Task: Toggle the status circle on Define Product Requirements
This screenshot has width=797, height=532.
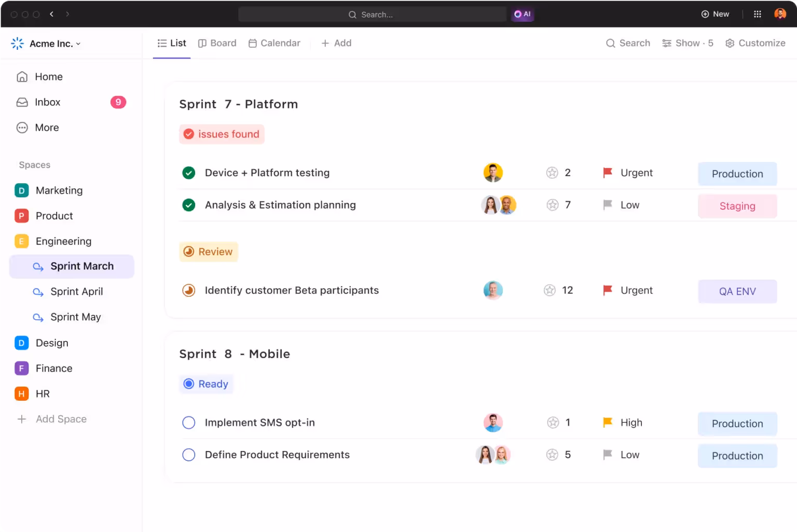Action: tap(188, 455)
